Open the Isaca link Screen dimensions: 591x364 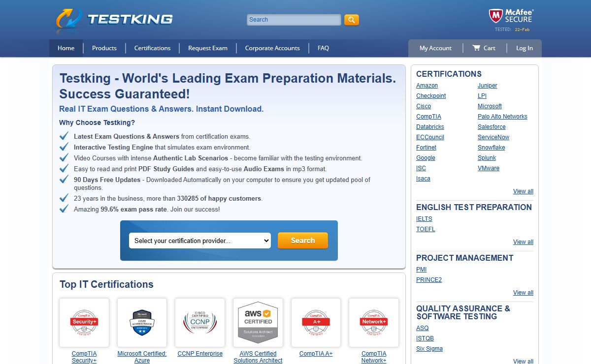click(x=423, y=179)
